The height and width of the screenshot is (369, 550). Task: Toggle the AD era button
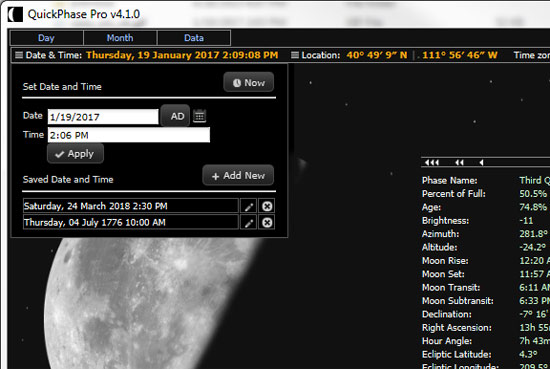click(x=175, y=116)
